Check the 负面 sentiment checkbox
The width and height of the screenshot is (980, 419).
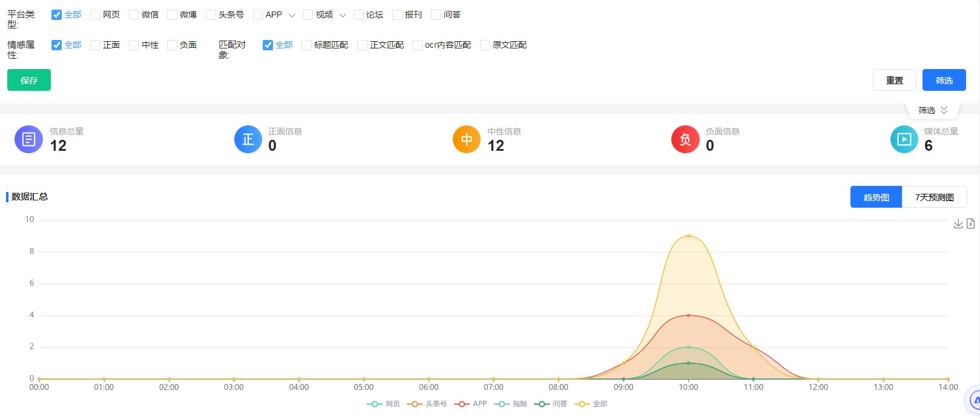[x=172, y=45]
